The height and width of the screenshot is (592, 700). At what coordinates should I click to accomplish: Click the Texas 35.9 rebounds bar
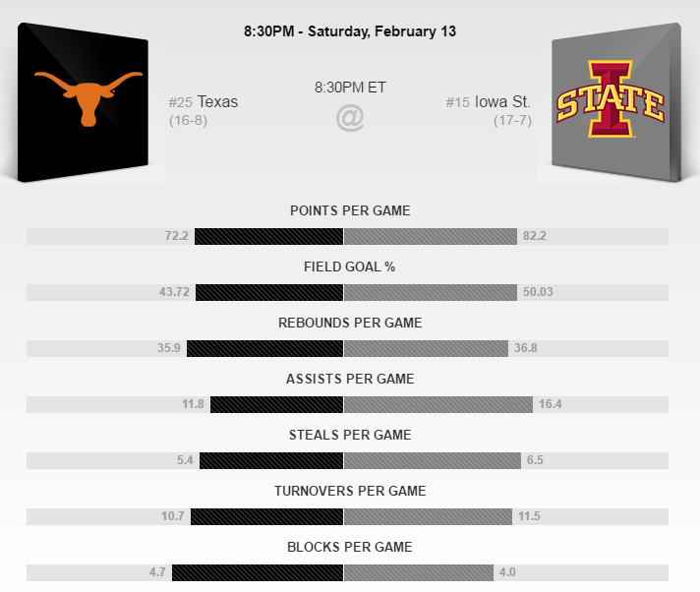click(265, 349)
